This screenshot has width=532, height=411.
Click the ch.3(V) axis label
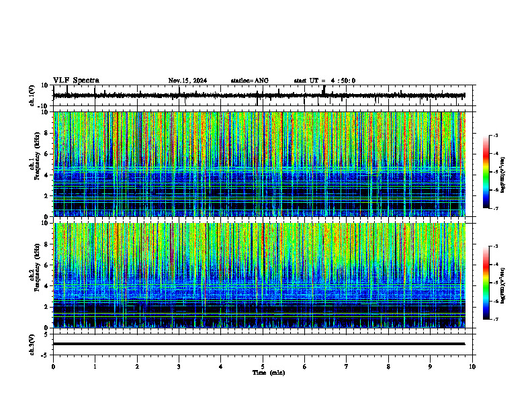[x=32, y=345]
